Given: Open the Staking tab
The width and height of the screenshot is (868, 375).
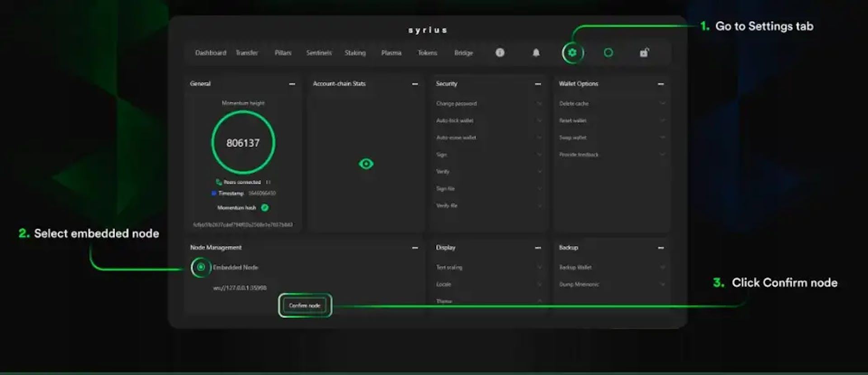Looking at the screenshot, I should (x=355, y=53).
